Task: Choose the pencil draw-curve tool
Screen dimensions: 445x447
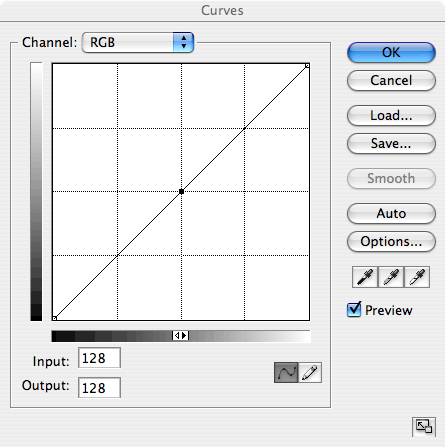Action: [310, 372]
